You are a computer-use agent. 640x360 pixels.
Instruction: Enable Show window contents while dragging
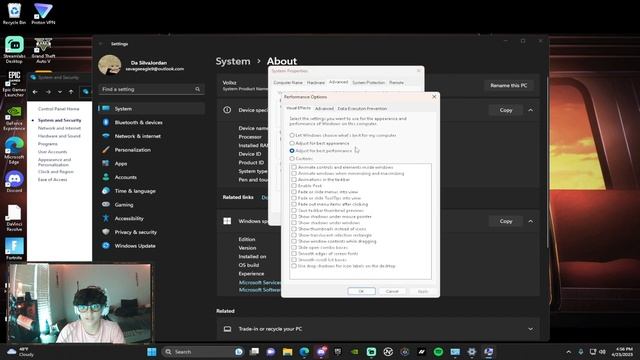294,241
